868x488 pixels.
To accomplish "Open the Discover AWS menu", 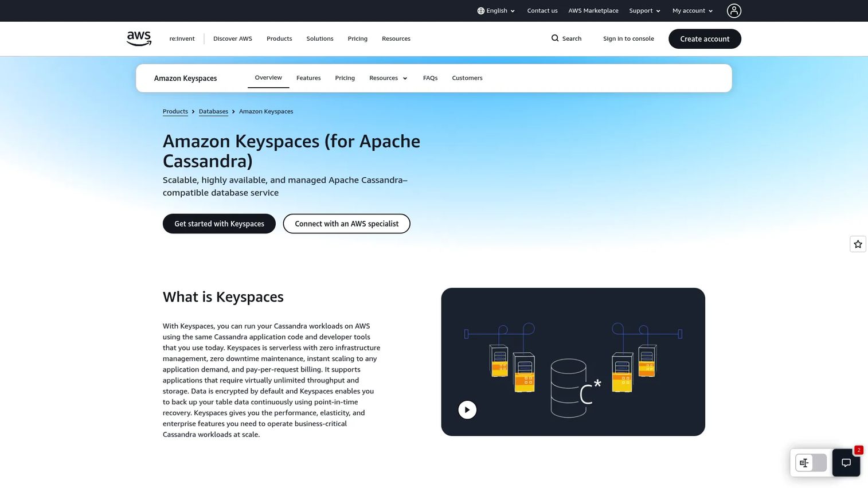I will click(x=233, y=39).
